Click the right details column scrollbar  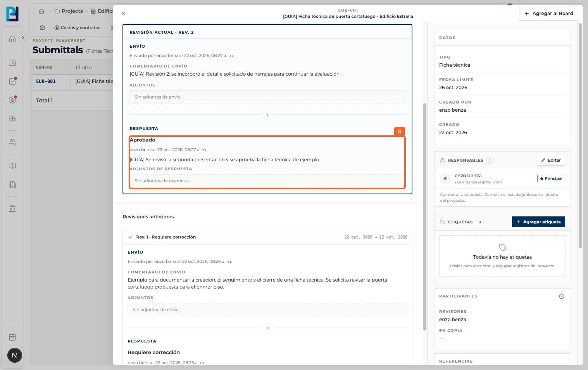[x=580, y=136]
